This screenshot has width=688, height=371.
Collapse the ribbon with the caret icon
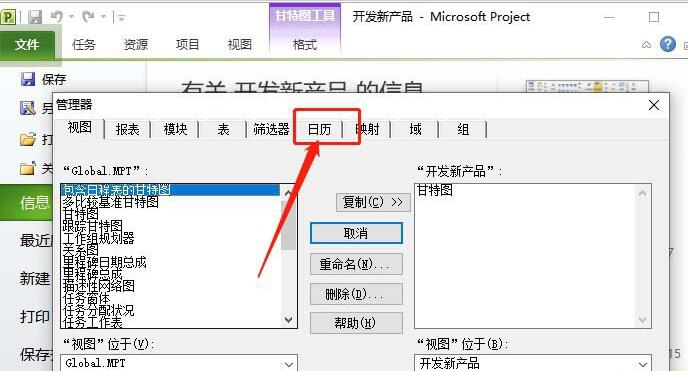[x=646, y=45]
